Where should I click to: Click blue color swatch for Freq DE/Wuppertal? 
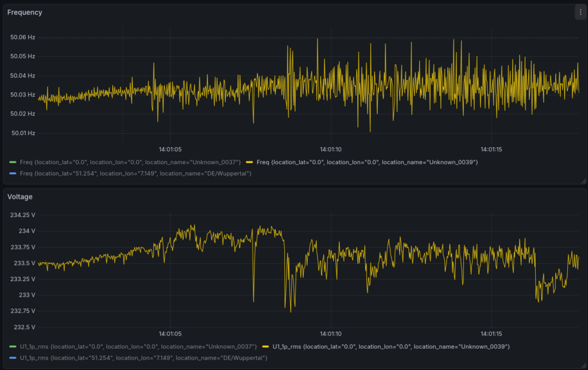pos(13,174)
